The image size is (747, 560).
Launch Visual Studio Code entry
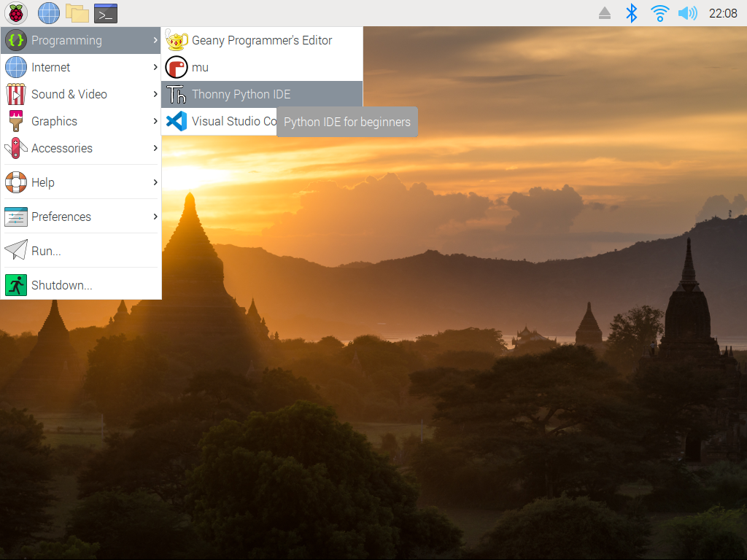point(219,121)
